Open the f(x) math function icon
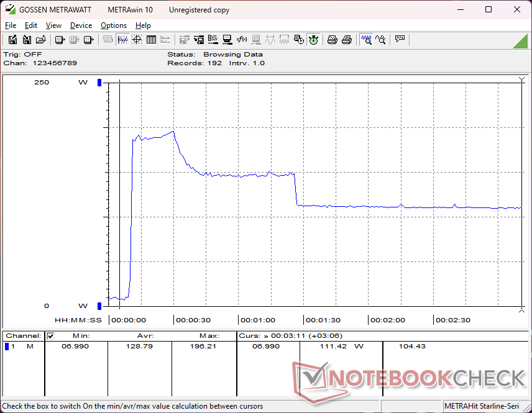The height and width of the screenshot is (413, 532). pos(242,40)
